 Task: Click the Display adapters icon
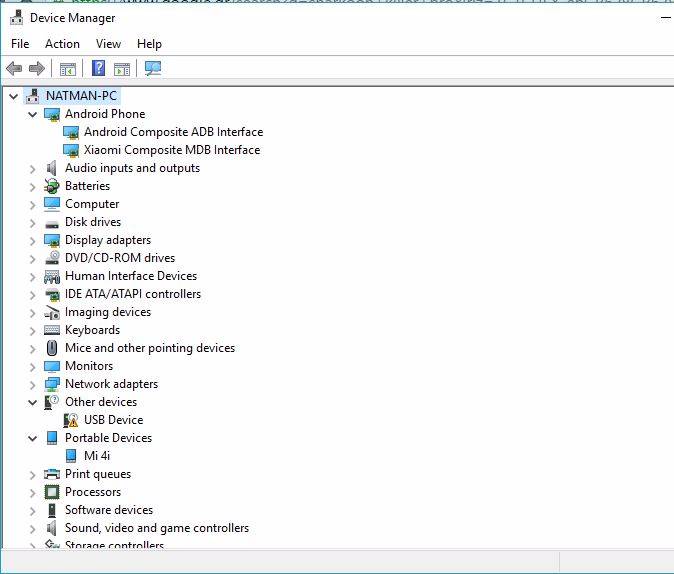point(52,240)
